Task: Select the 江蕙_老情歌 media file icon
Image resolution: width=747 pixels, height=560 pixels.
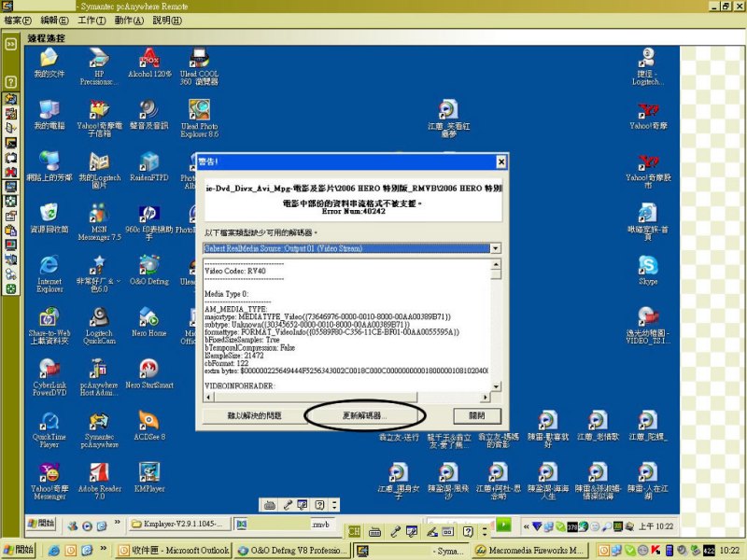Action: pyautogui.click(x=598, y=426)
